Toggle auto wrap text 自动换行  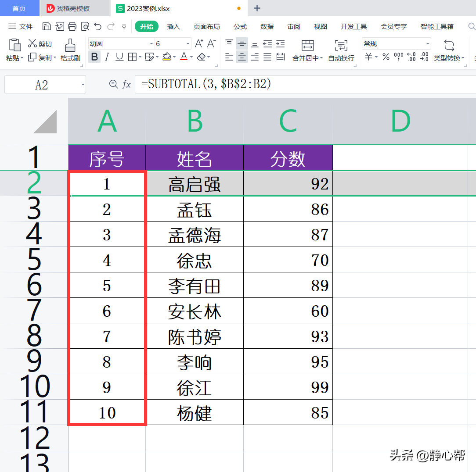(x=341, y=50)
